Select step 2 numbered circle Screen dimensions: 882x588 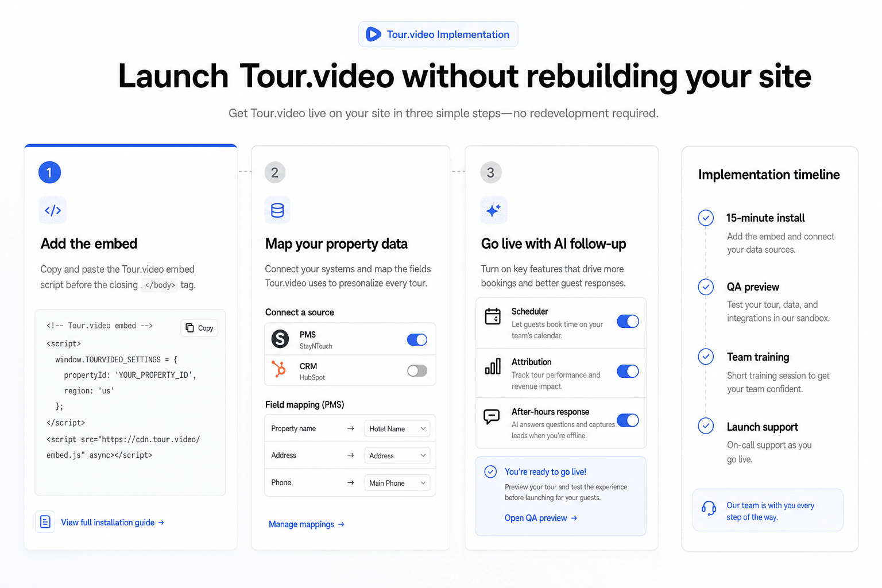click(x=274, y=172)
